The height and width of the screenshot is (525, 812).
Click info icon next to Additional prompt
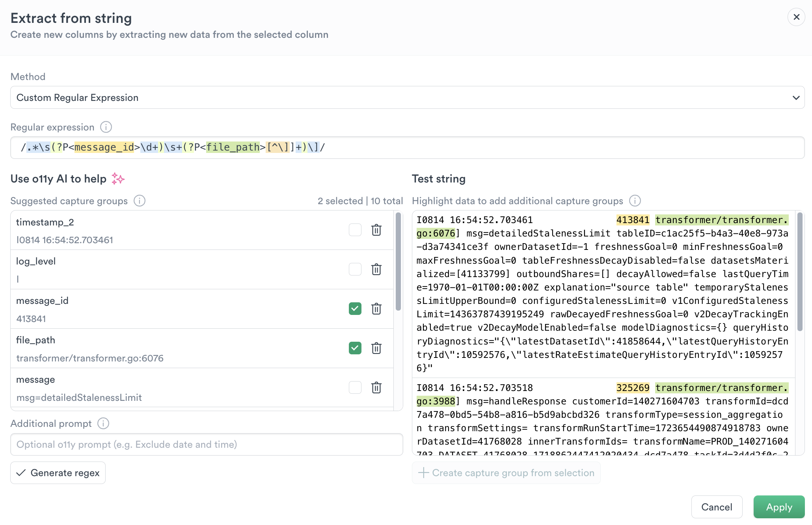click(x=103, y=423)
